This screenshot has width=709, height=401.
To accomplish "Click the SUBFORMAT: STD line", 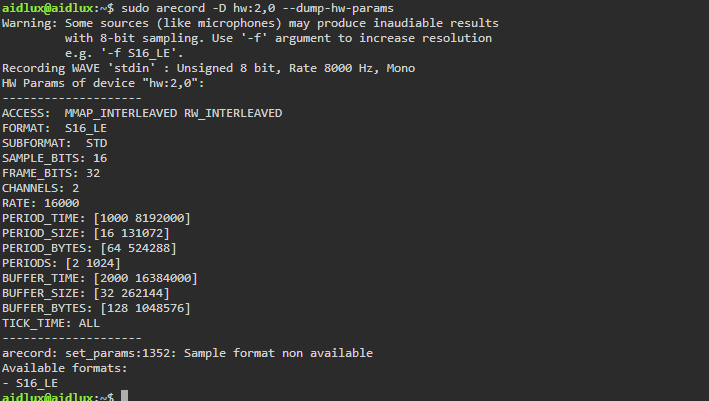I will point(55,143).
